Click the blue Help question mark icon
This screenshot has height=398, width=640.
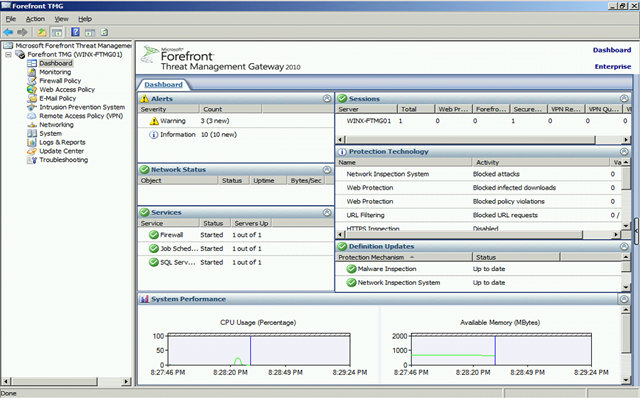(76, 32)
